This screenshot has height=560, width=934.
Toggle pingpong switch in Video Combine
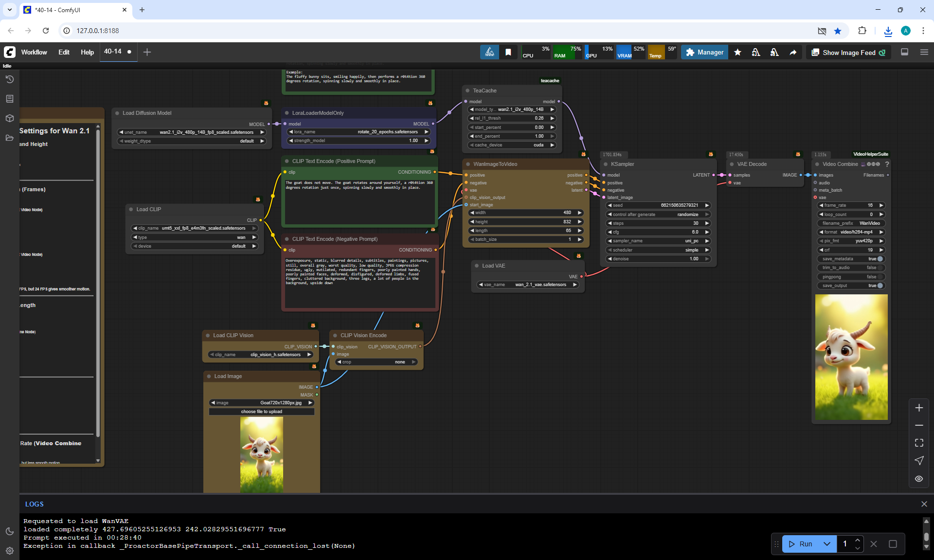[880, 277]
